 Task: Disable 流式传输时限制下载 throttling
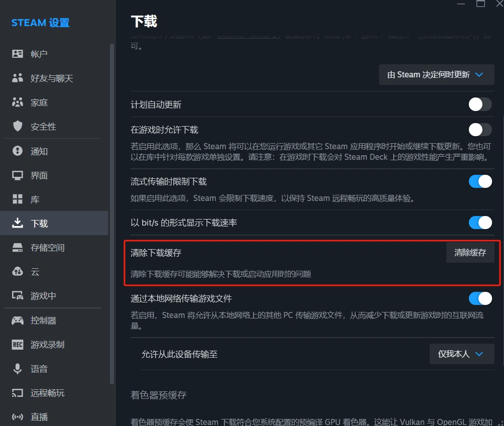coord(480,181)
